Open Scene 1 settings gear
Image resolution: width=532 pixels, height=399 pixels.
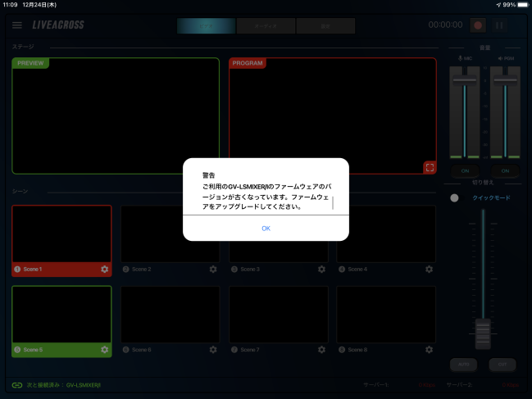coord(104,269)
